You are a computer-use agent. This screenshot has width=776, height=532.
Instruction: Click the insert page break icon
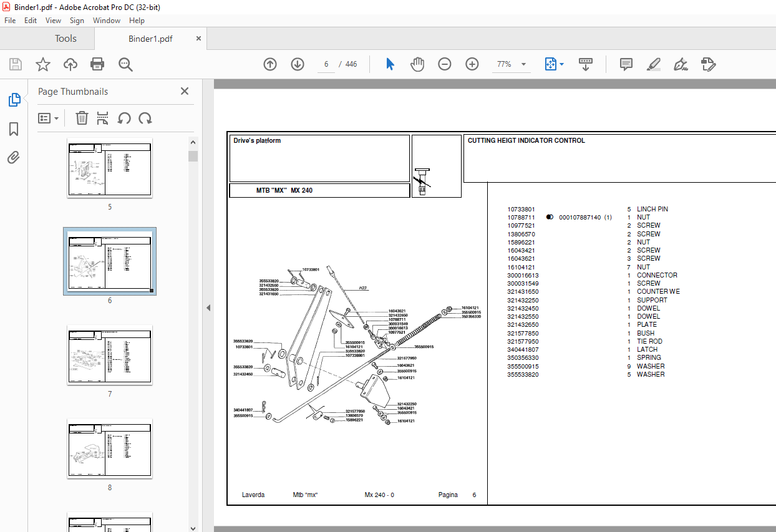tap(103, 118)
